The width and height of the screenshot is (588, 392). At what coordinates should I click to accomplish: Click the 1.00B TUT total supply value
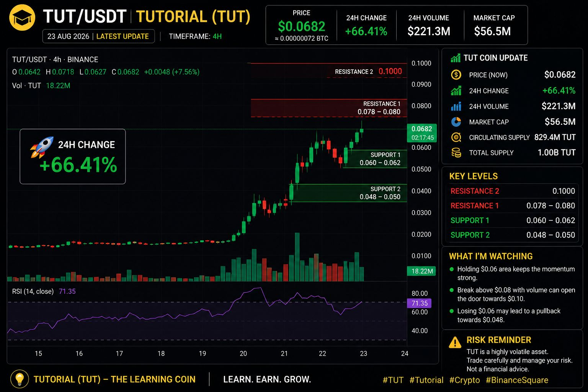(557, 152)
